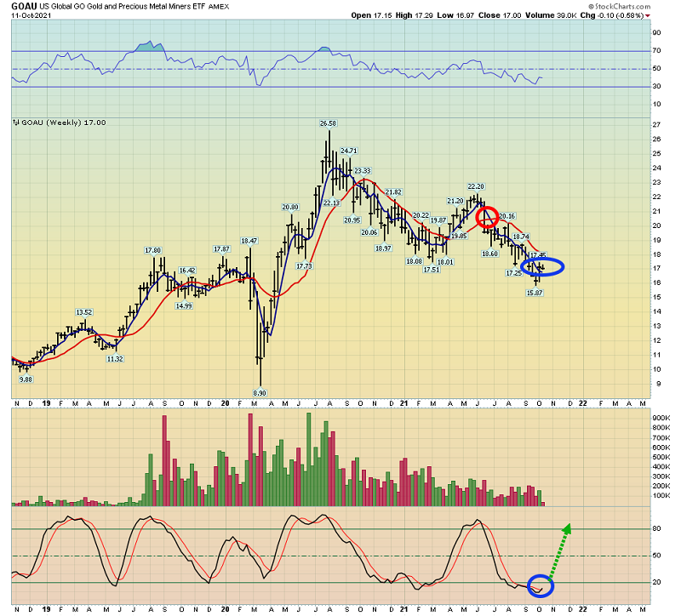Screen dimensions: 681x616
Task: Click the 18.47 price label
Action: pyautogui.click(x=249, y=241)
